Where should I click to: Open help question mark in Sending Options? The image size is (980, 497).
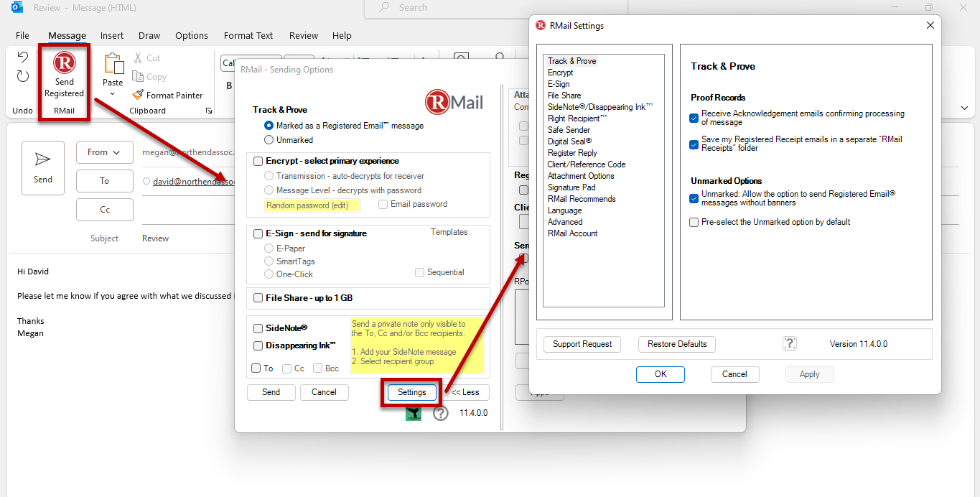pos(441,413)
